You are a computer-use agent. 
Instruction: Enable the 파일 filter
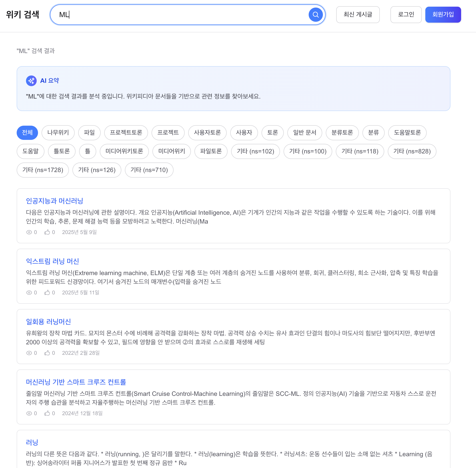(89, 133)
